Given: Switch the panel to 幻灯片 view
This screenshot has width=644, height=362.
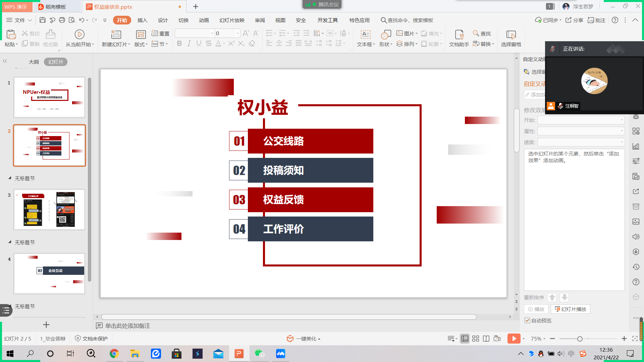Looking at the screenshot, I should [x=56, y=62].
